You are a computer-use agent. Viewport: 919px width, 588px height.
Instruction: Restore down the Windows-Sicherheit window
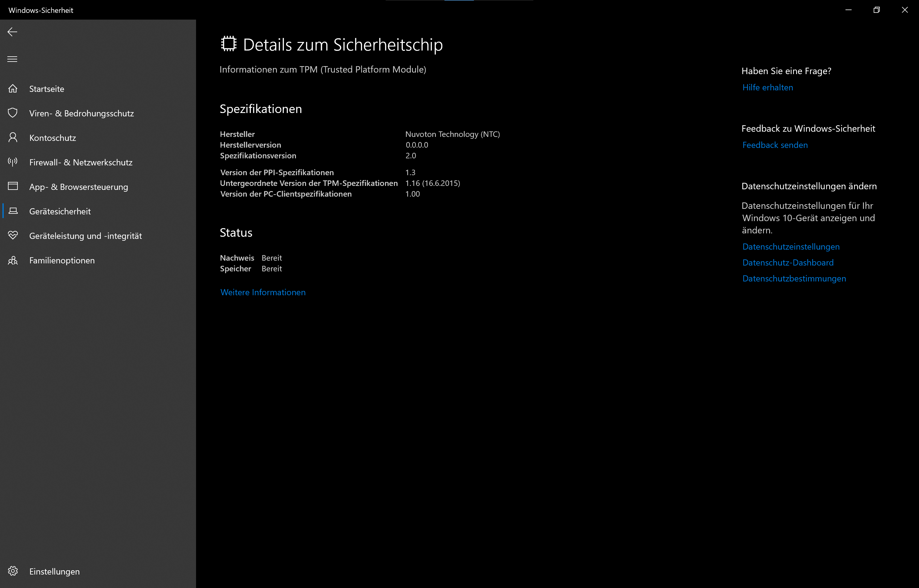click(876, 10)
